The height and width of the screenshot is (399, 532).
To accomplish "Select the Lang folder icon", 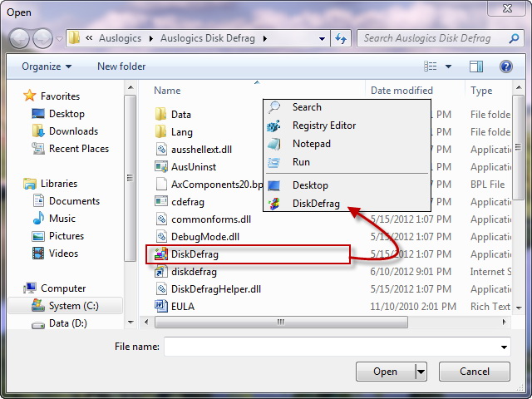I will pos(160,131).
